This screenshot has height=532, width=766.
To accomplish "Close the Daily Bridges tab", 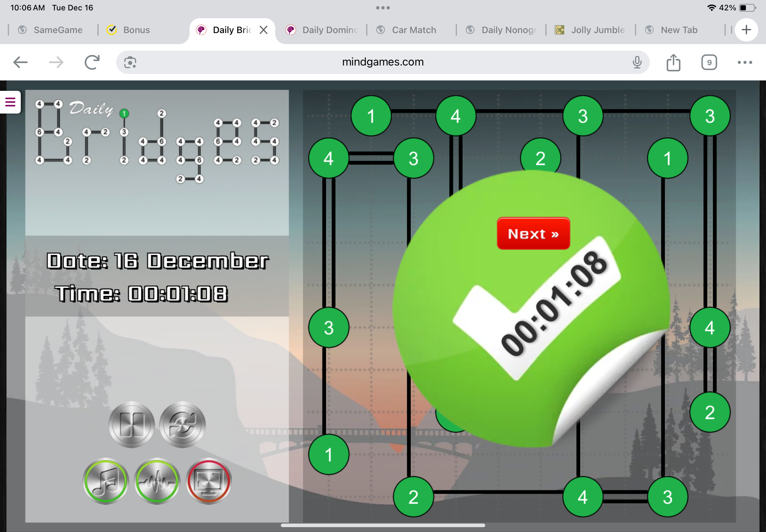I will pyautogui.click(x=264, y=30).
